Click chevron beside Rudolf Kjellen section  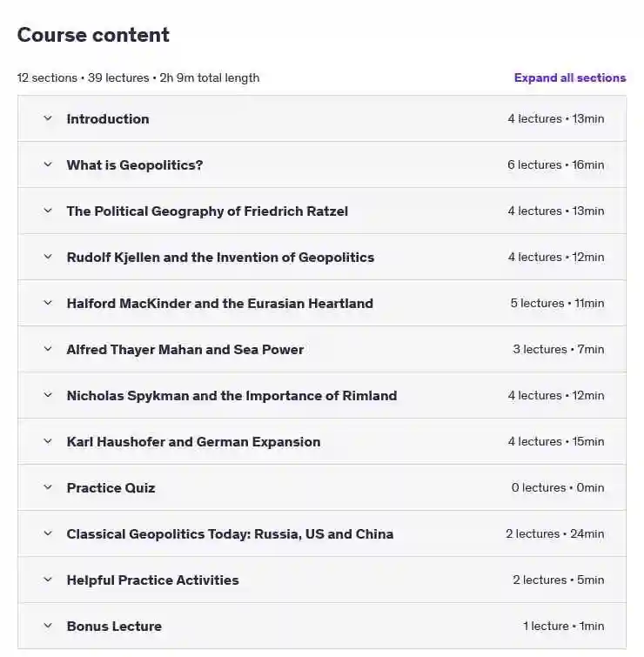coord(48,257)
